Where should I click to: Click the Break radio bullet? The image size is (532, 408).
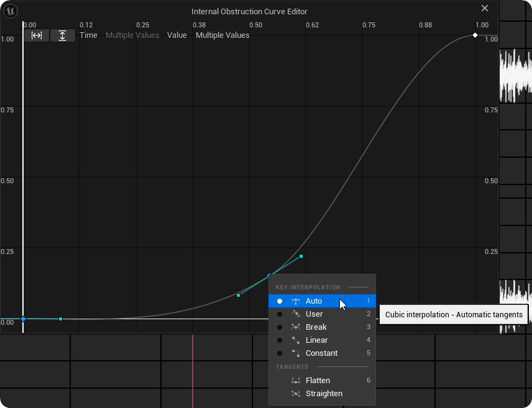point(280,327)
